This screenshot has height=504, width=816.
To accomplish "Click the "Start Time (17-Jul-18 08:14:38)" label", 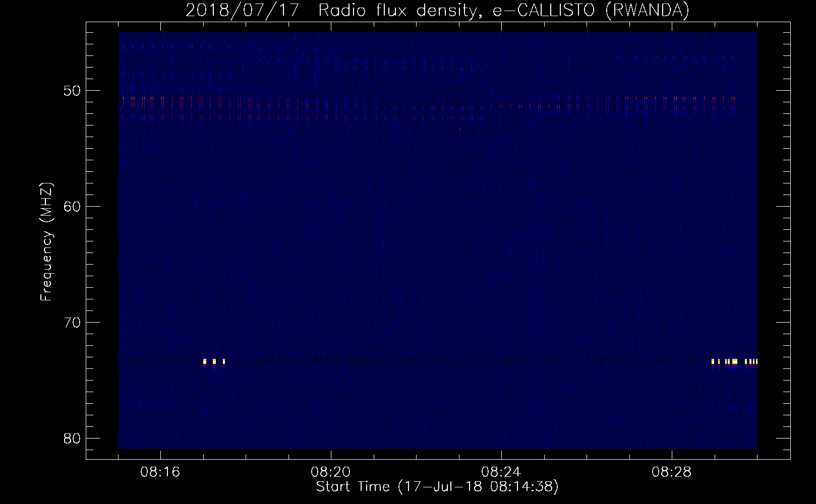I will 437,487.
